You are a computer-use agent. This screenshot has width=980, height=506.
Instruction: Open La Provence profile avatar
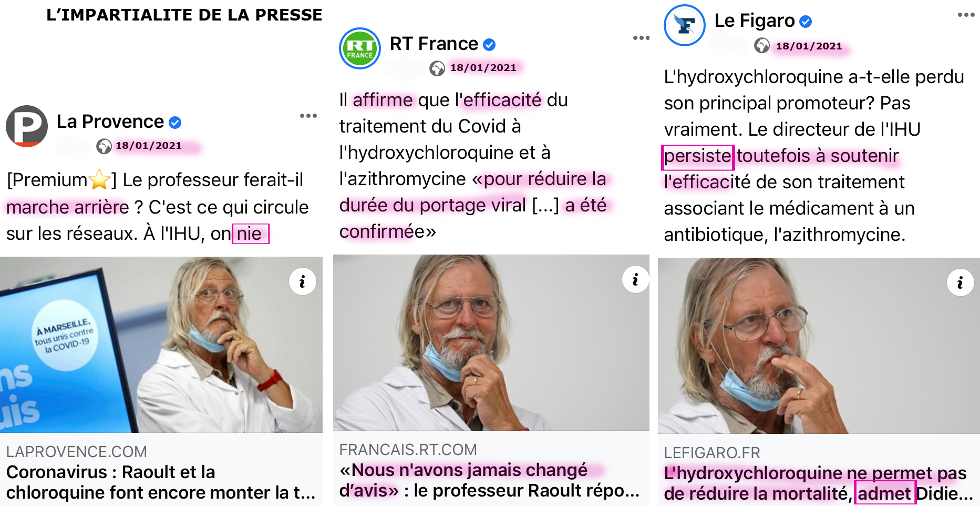click(x=26, y=126)
